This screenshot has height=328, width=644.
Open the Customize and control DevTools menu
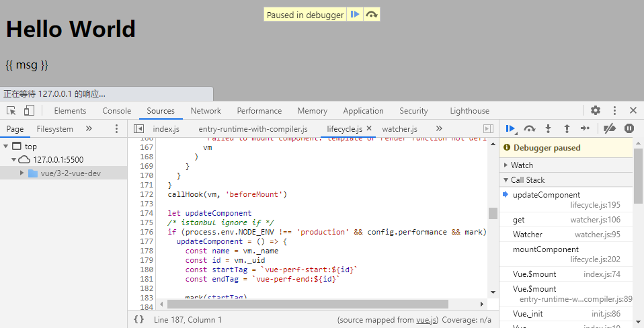pos(614,110)
